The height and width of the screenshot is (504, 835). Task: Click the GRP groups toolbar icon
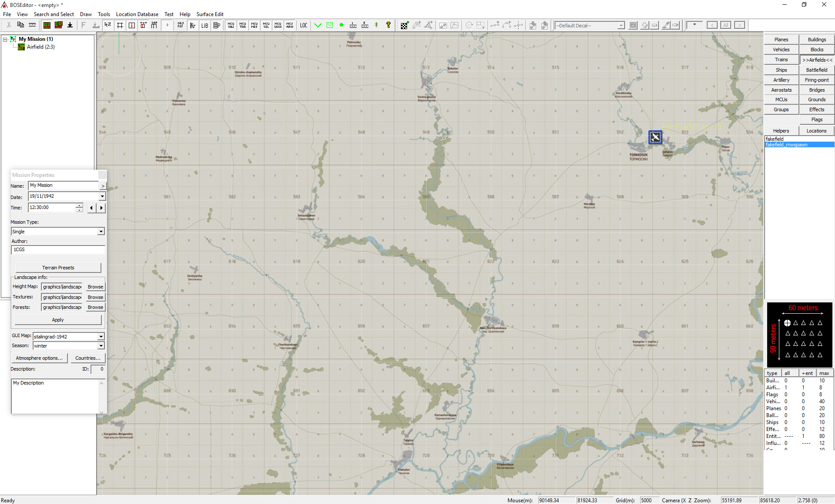tap(154, 25)
